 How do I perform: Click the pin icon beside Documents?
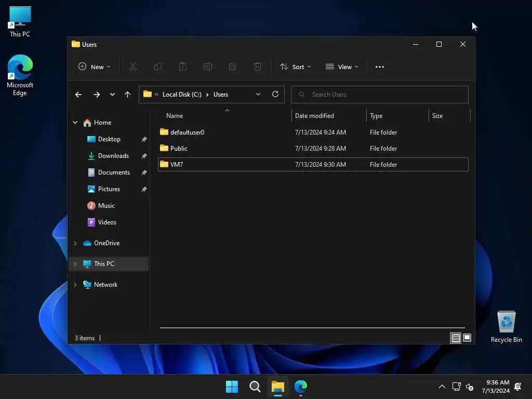[144, 172]
